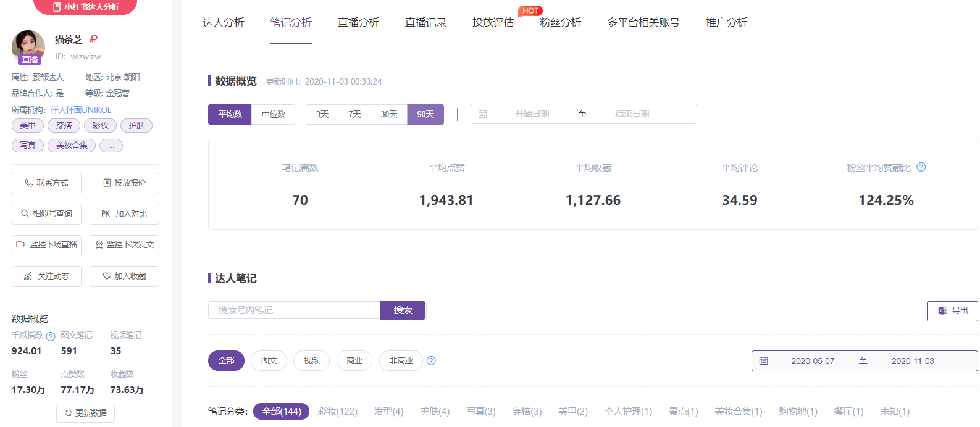Refresh data with 更新数据 button

click(x=85, y=413)
